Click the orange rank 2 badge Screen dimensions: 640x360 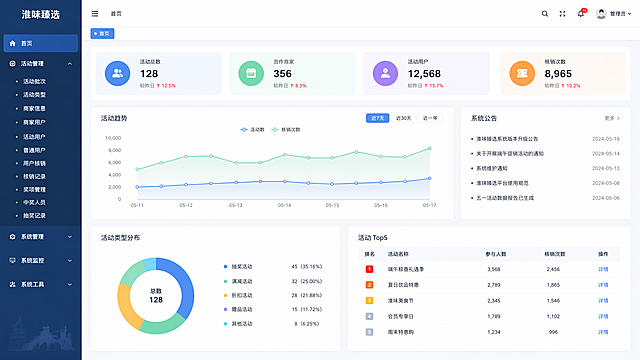tap(369, 285)
